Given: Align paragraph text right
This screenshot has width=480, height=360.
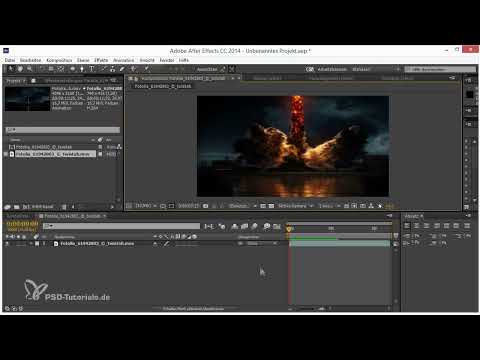Looking at the screenshot, I should 426,226.
